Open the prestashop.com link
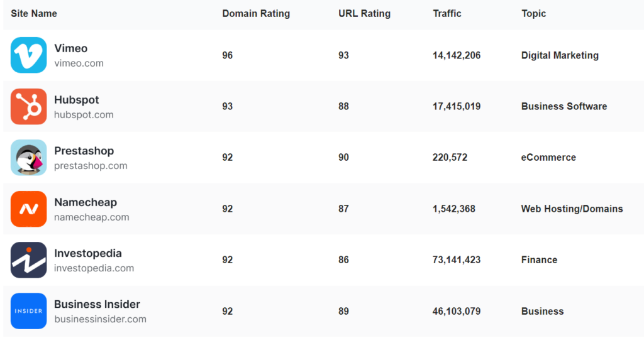Image resolution: width=644 pixels, height=343 pixels. pyautogui.click(x=91, y=166)
